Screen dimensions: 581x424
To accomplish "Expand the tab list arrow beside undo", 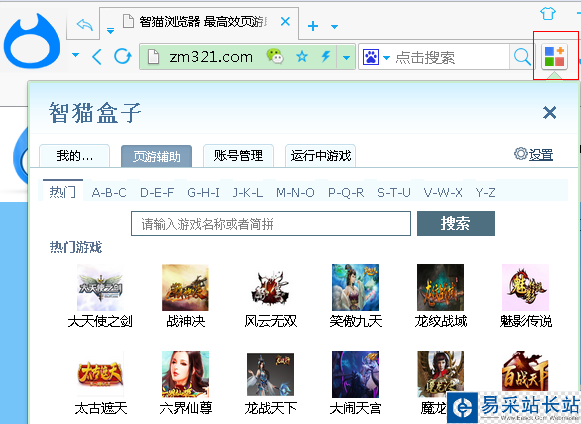I will pos(110,31).
